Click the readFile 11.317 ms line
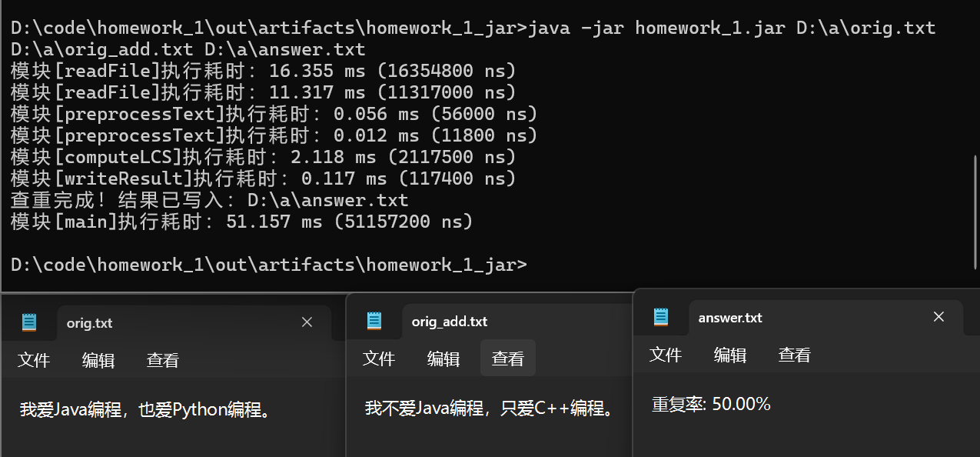Screen dimensions: 980x457 coord(264,93)
